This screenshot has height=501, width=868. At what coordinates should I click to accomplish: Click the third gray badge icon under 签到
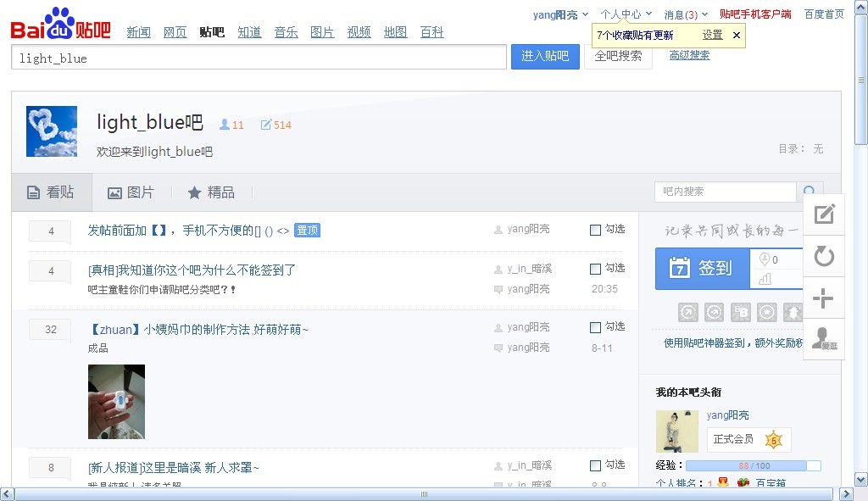(740, 312)
